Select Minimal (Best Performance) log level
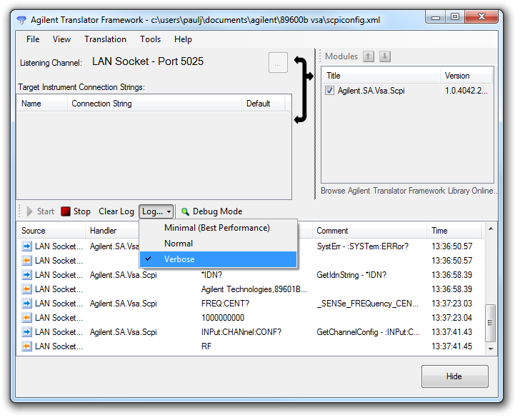Image resolution: width=520 pixels, height=420 pixels. pyautogui.click(x=218, y=228)
